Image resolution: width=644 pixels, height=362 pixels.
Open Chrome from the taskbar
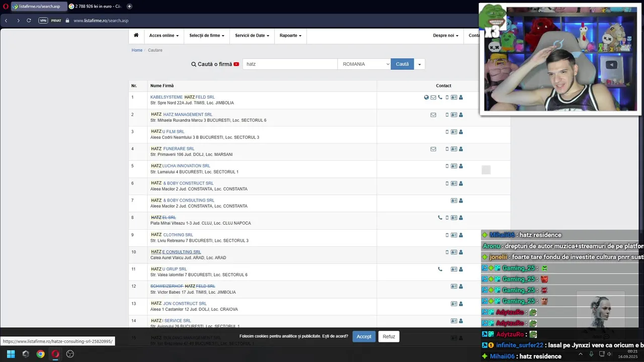[x=40, y=354]
